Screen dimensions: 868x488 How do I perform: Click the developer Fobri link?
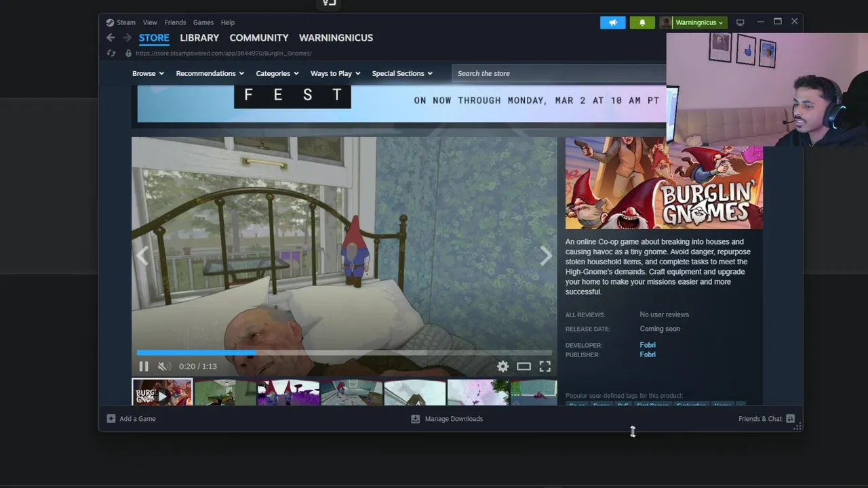click(648, 345)
